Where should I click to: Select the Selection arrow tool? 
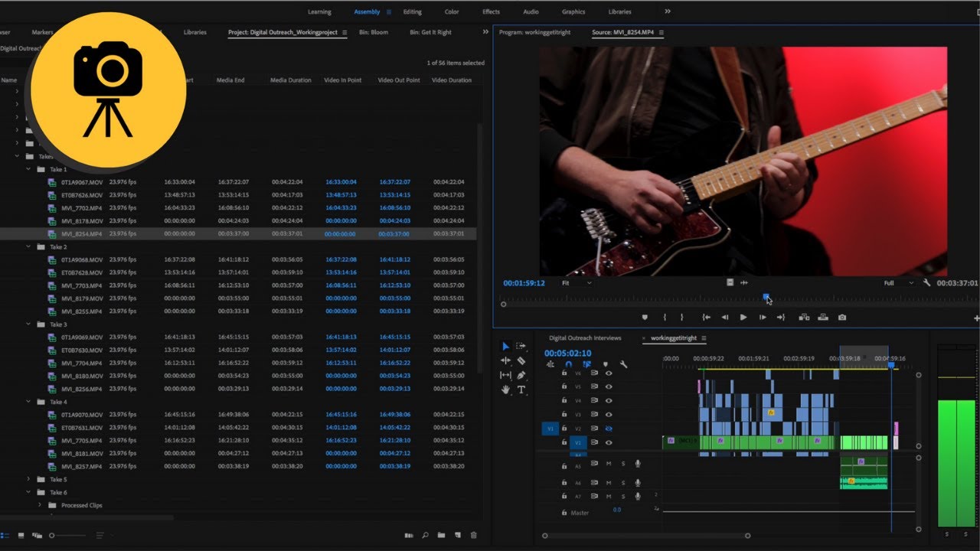[506, 347]
